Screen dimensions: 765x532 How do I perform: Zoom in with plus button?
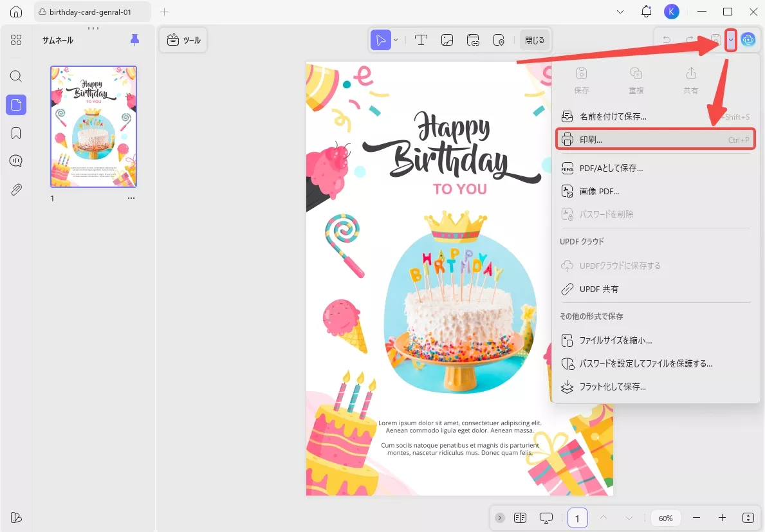[722, 518]
